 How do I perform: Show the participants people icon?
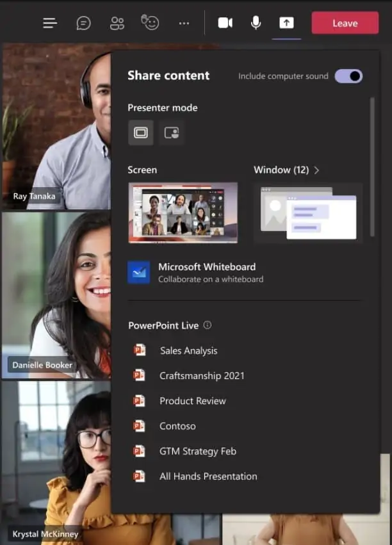point(117,23)
